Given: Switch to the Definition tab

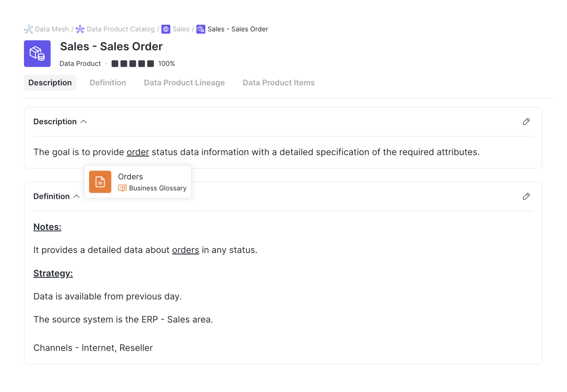Looking at the screenshot, I should [107, 83].
